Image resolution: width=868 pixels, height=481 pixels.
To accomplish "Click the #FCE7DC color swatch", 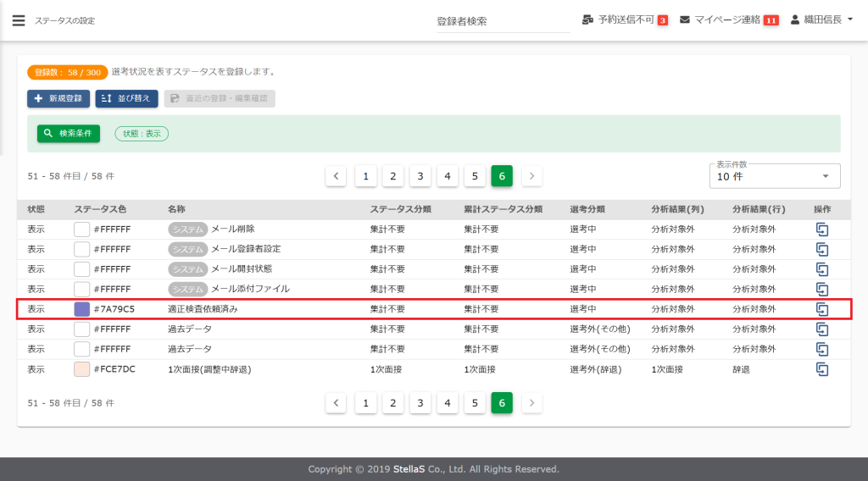I will pos(82,369).
